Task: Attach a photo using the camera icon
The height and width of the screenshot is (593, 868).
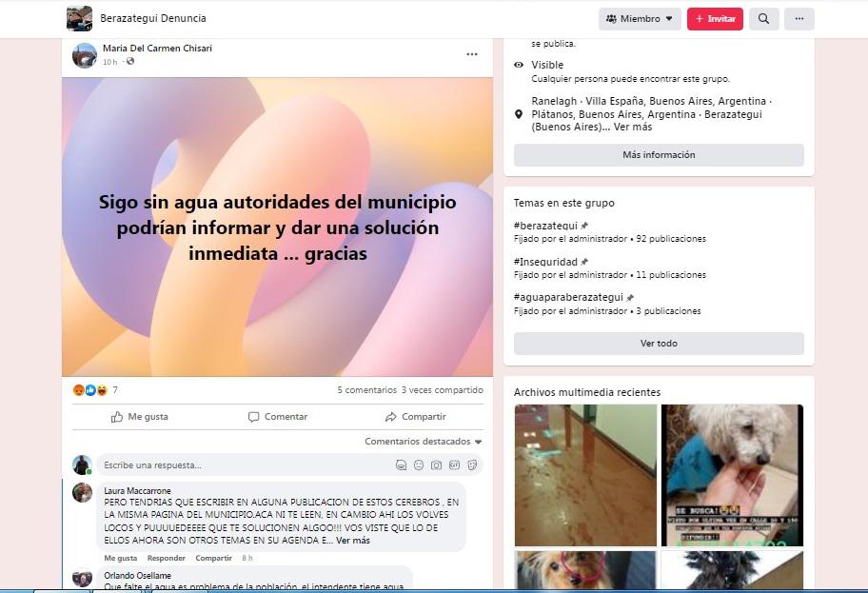Action: coord(436,465)
